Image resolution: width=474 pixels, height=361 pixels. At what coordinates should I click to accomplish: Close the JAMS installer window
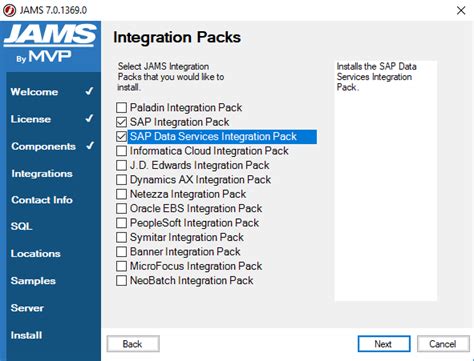(461, 10)
